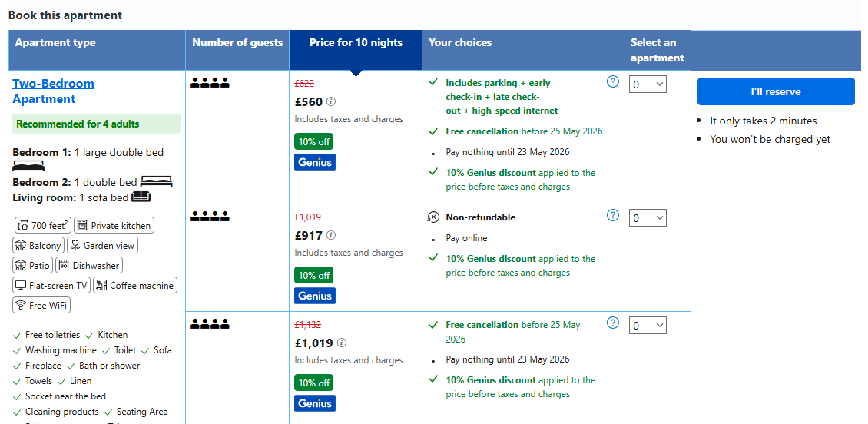Click info icon beside £1,019 price
This screenshot has width=868, height=424.
[x=342, y=343]
